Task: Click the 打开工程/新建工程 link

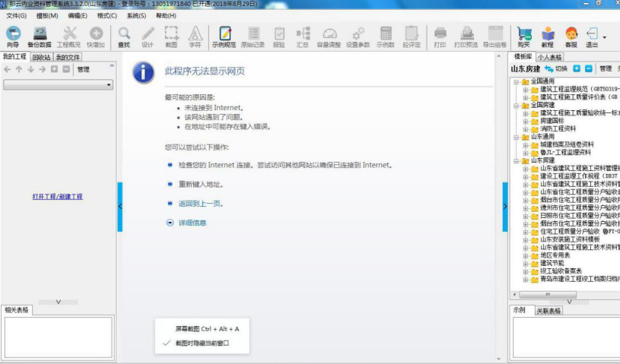Action: tap(57, 196)
